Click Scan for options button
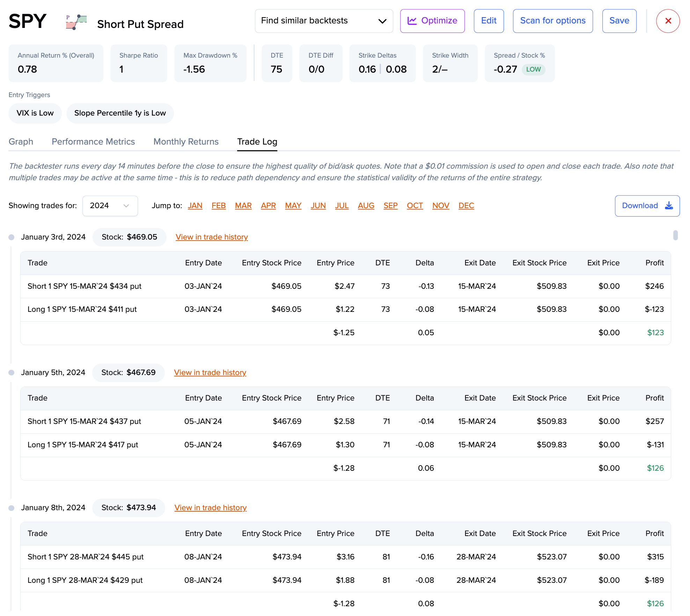 [x=552, y=21]
